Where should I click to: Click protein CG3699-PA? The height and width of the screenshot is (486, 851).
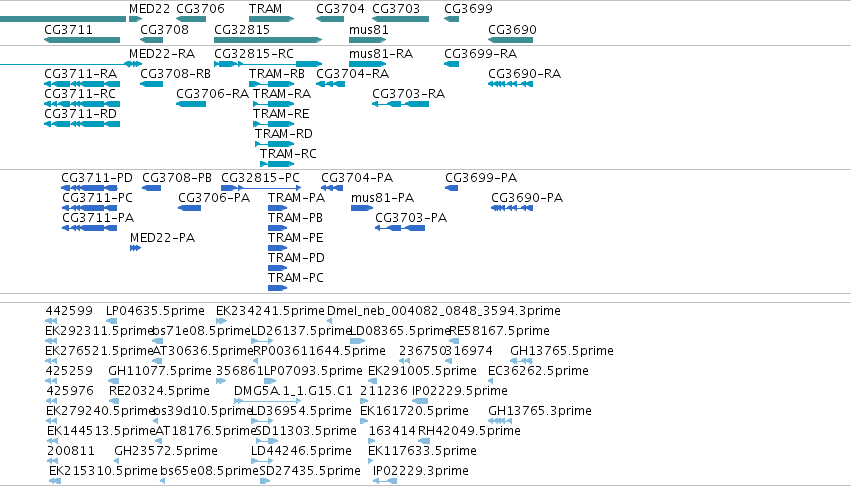tap(481, 178)
